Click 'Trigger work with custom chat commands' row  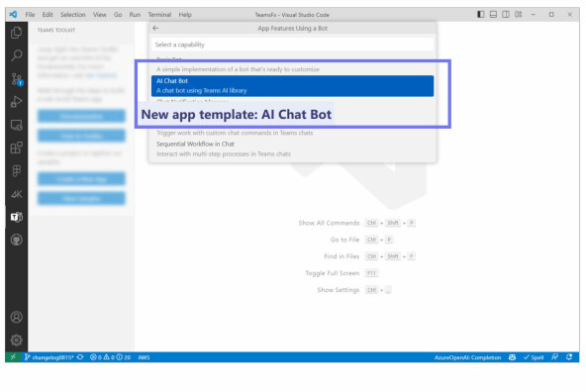[x=235, y=133]
